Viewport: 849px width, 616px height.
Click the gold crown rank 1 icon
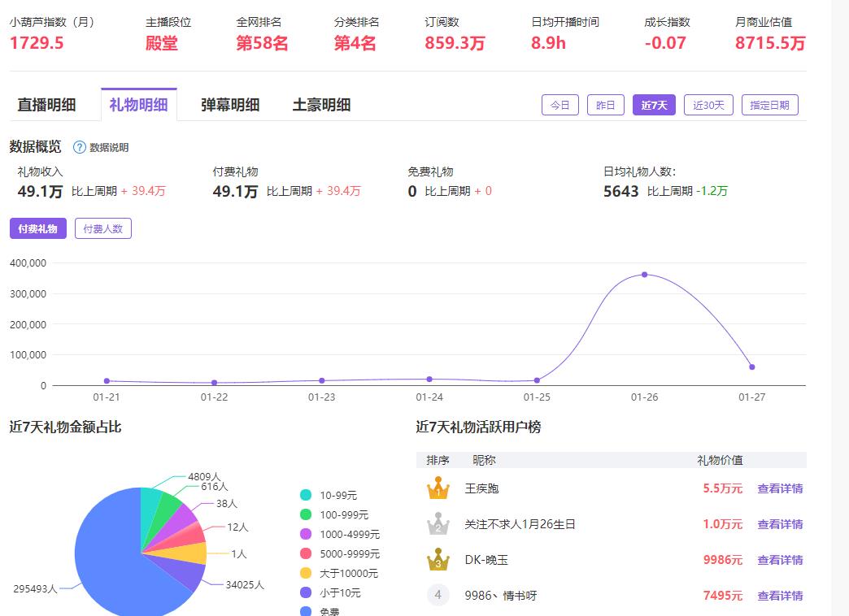point(438,488)
